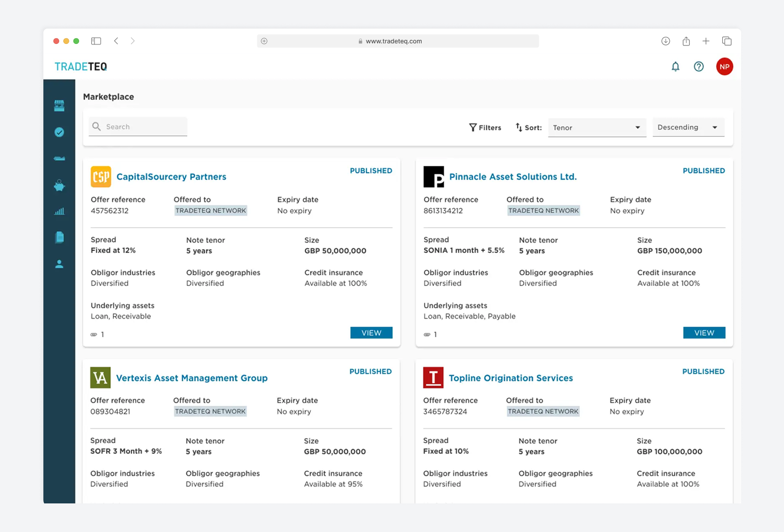This screenshot has height=532, width=784.
Task: Open the piggy bank sidebar icon
Action: coord(59,185)
